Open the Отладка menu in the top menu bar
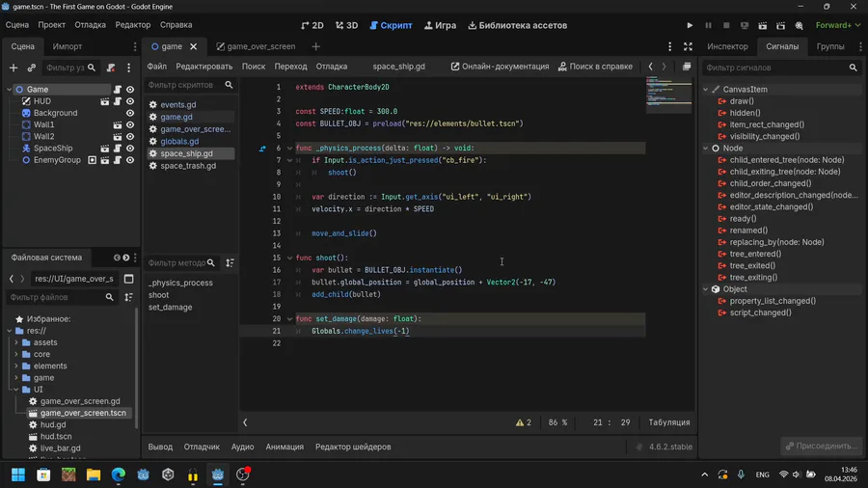 coord(90,25)
